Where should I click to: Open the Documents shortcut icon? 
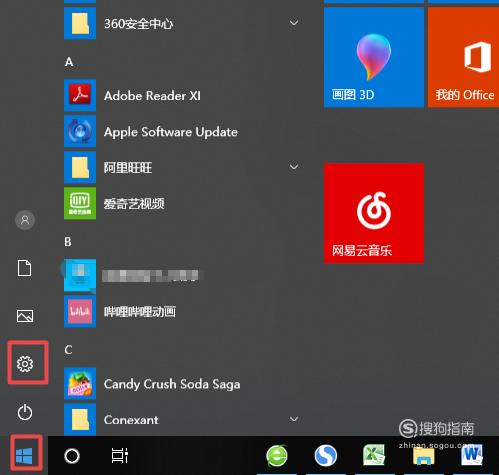point(25,268)
